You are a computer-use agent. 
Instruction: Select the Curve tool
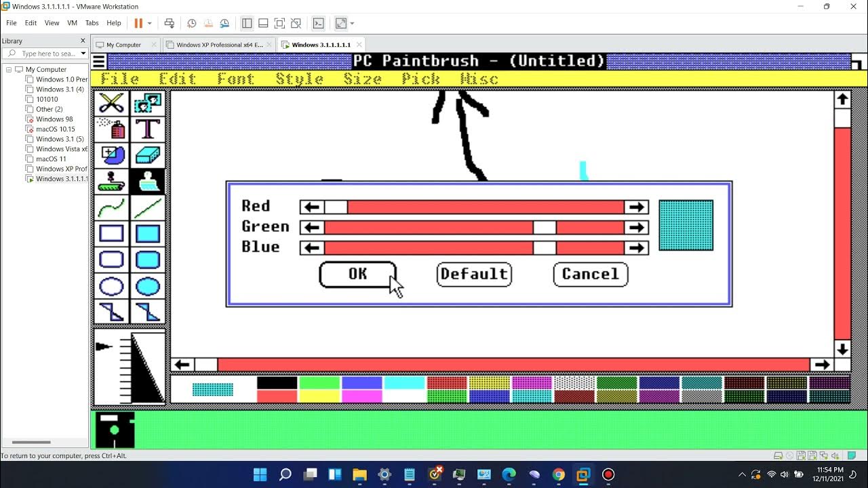pyautogui.click(x=111, y=207)
